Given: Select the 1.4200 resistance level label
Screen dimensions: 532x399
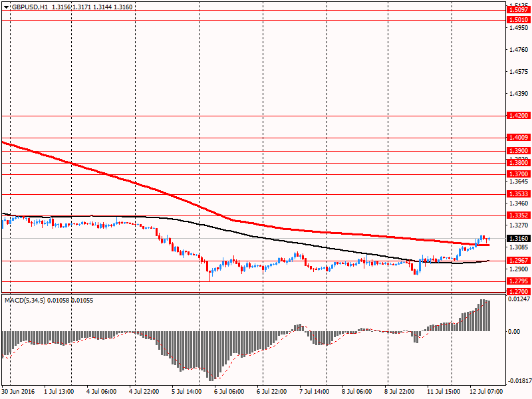Looking at the screenshot, I should point(519,116).
